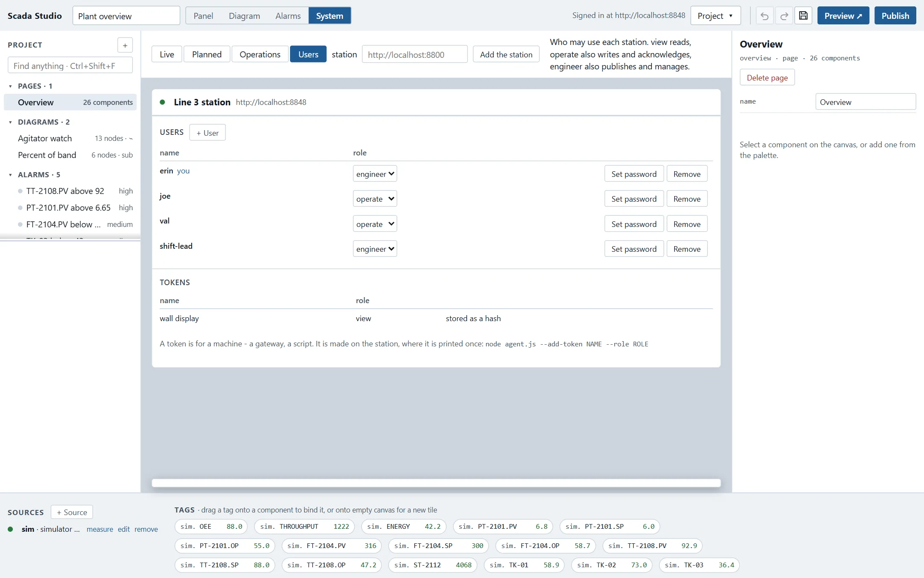Change erin's role dropdown
This screenshot has width=924, height=578.
[x=375, y=174]
